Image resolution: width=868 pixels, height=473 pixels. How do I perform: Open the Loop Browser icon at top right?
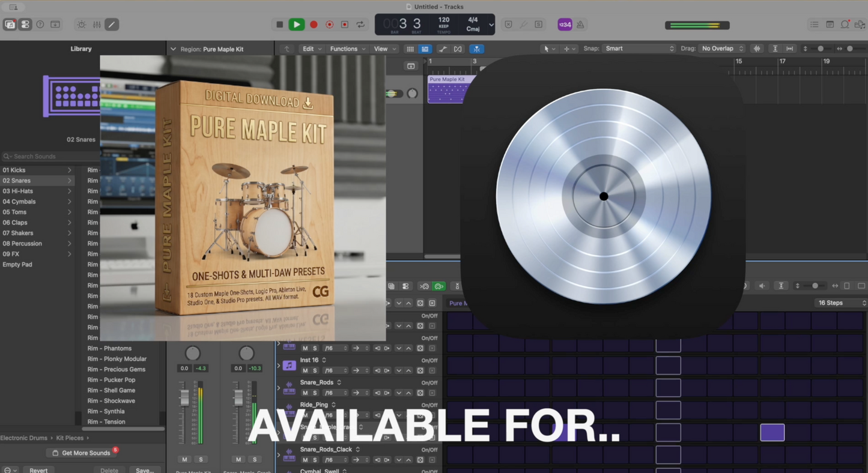845,25
